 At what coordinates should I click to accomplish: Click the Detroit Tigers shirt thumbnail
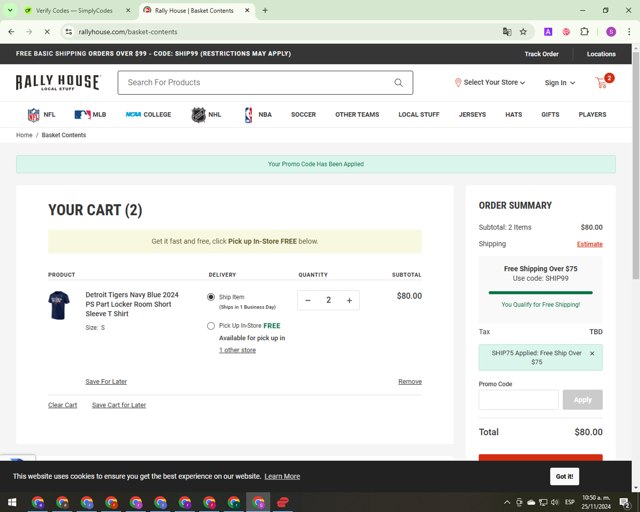[x=59, y=305]
